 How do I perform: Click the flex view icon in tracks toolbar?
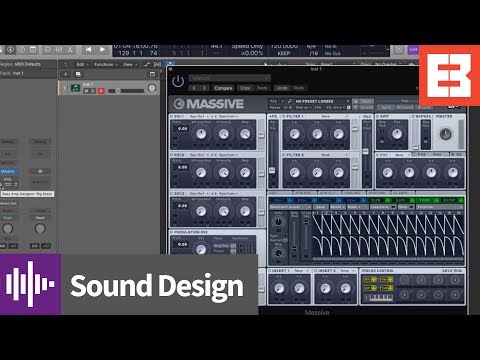[x=157, y=64]
